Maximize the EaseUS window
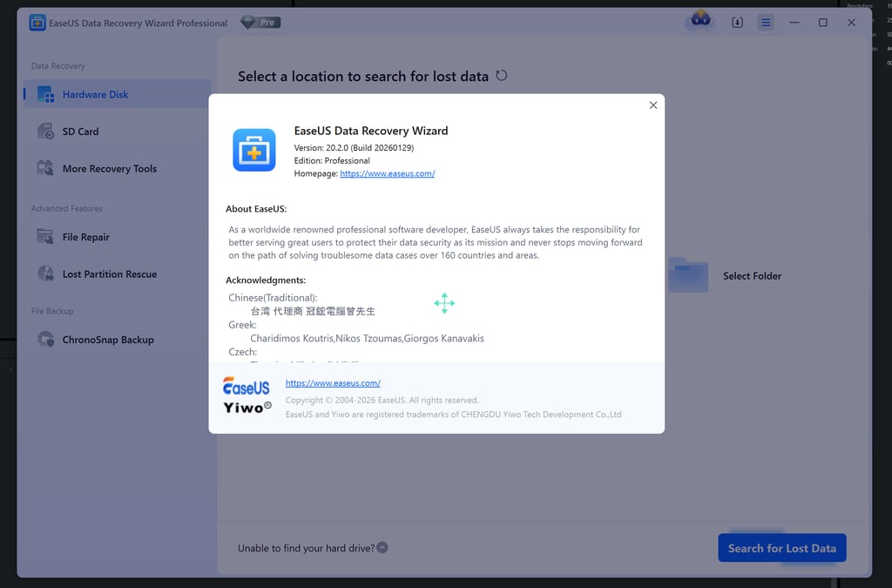892x588 pixels. click(823, 23)
